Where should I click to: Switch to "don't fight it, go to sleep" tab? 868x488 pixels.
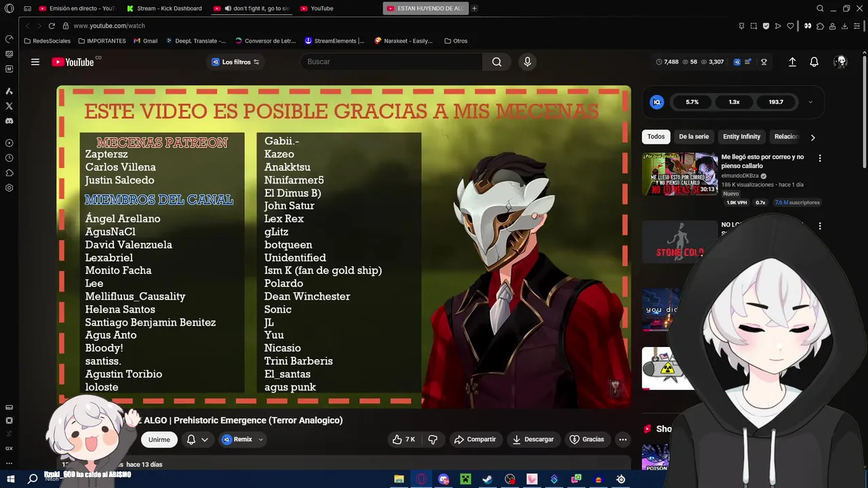[x=252, y=9]
